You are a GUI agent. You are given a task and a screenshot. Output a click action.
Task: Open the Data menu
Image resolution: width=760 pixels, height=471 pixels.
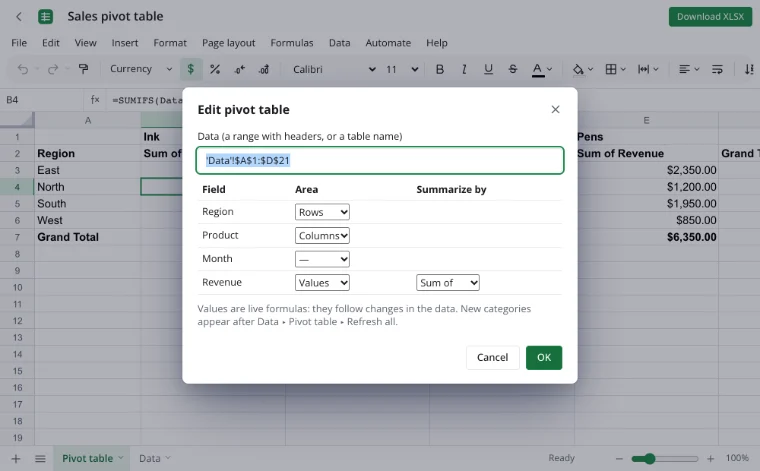click(x=339, y=43)
